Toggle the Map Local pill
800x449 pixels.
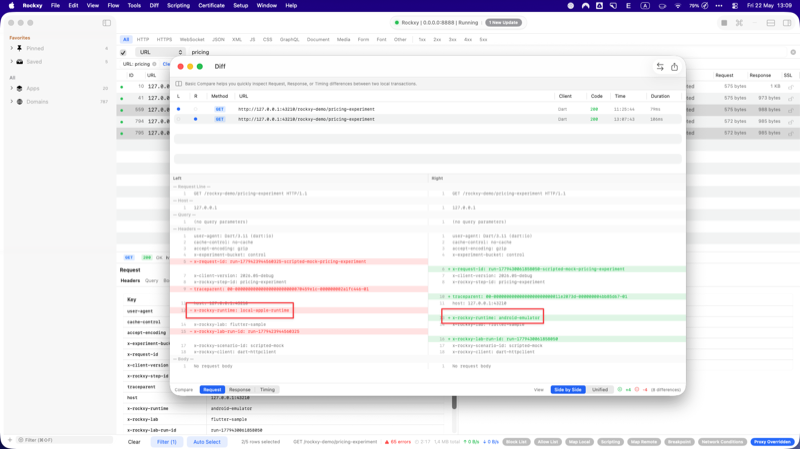click(x=579, y=442)
